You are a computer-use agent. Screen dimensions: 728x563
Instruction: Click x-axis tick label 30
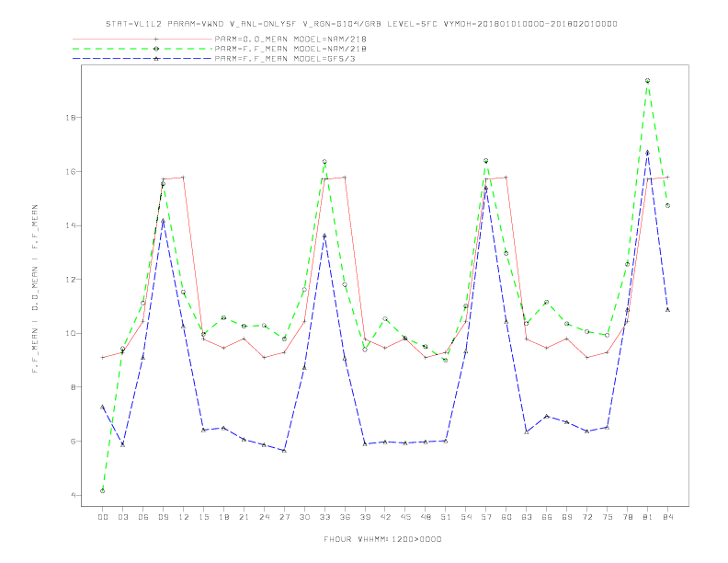tap(304, 517)
